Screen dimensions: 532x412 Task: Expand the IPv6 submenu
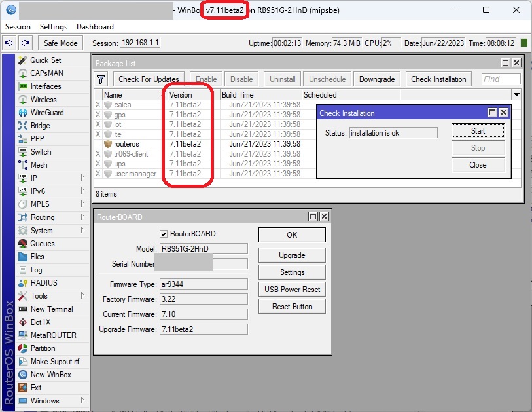coord(82,191)
